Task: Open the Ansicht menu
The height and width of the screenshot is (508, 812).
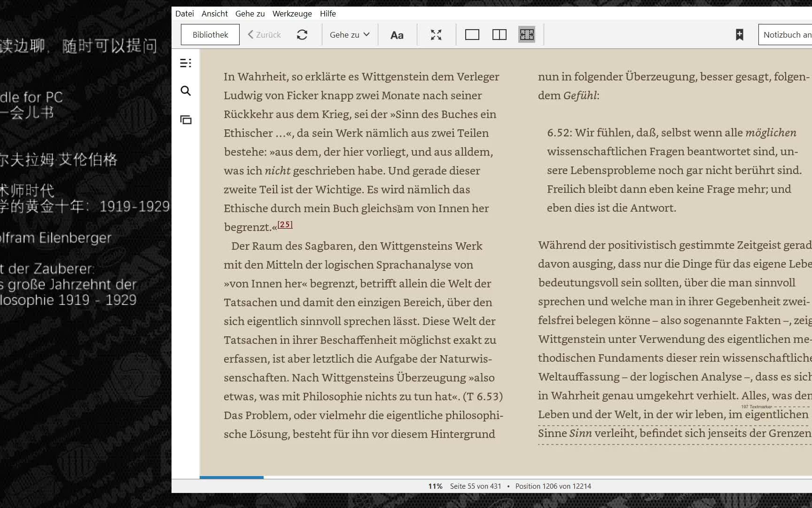Action: [215, 14]
